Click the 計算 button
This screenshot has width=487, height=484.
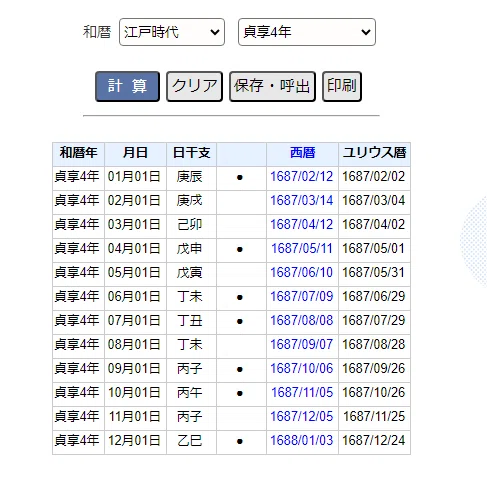tap(127, 86)
